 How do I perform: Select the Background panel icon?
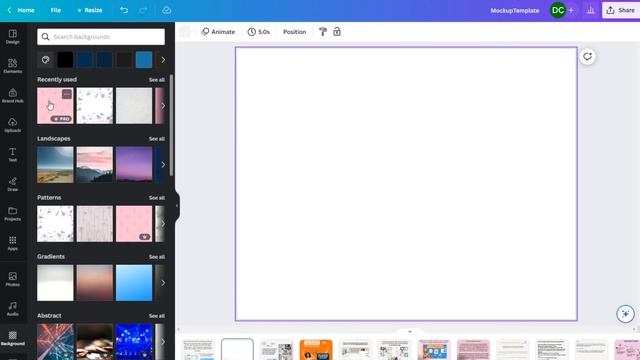click(x=13, y=338)
